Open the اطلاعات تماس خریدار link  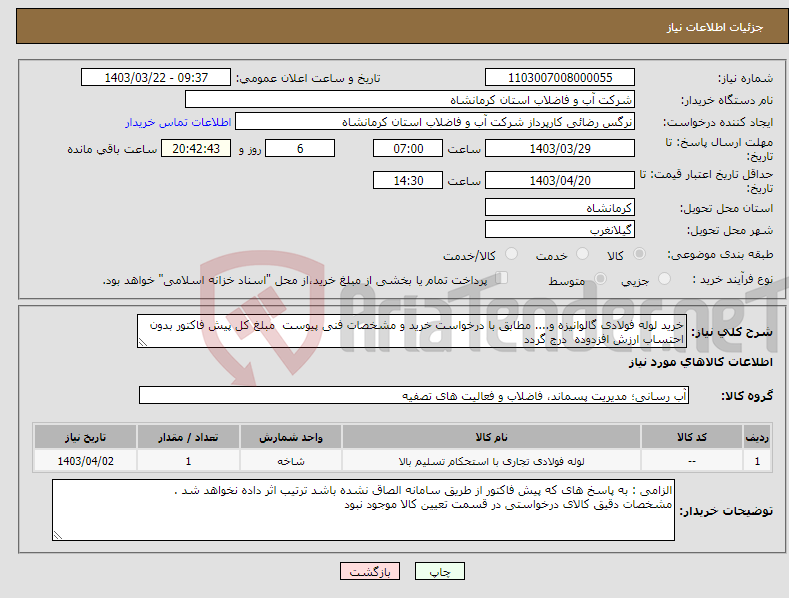178,122
